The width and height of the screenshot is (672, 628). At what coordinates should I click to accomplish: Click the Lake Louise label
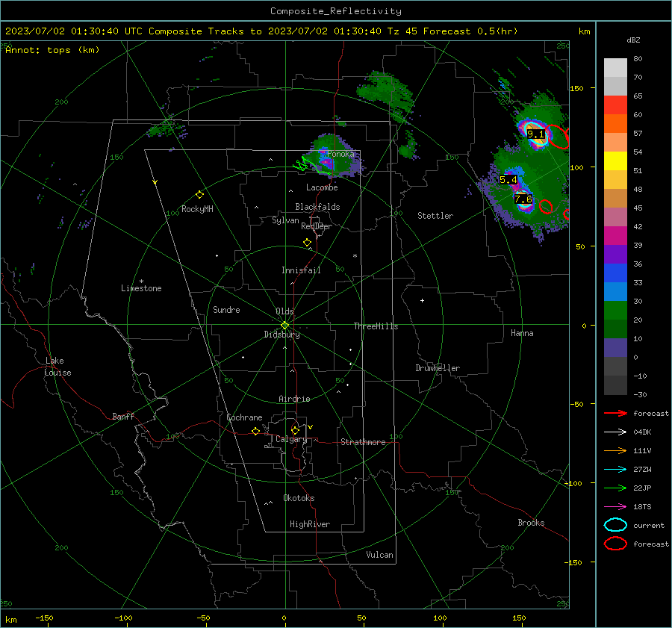(x=57, y=367)
